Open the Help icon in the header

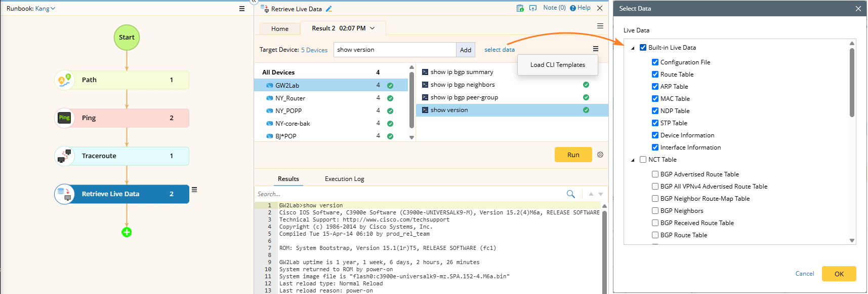[573, 8]
